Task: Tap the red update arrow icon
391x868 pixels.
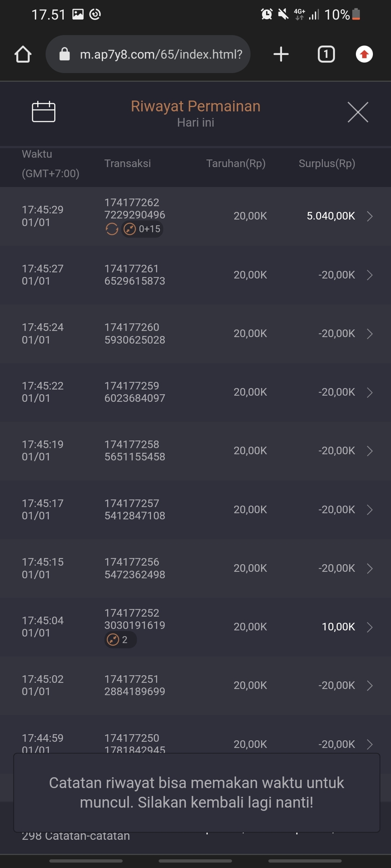Action: (x=364, y=54)
